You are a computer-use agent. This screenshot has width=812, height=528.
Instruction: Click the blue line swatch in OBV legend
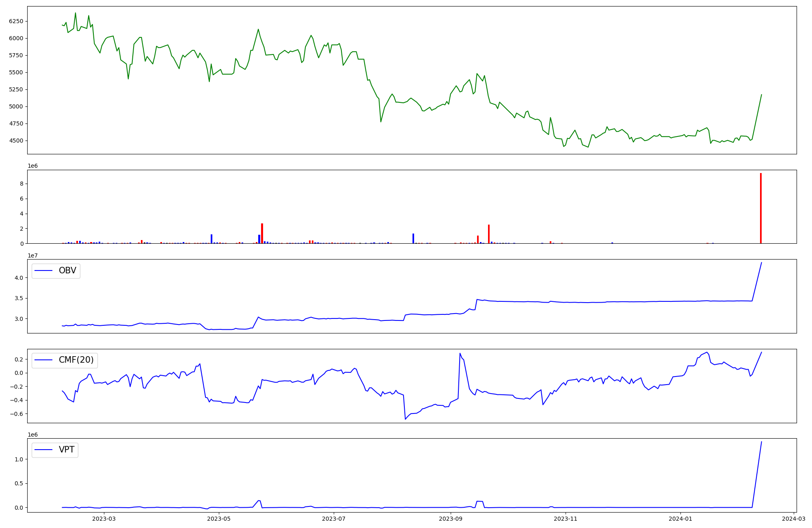[44, 271]
